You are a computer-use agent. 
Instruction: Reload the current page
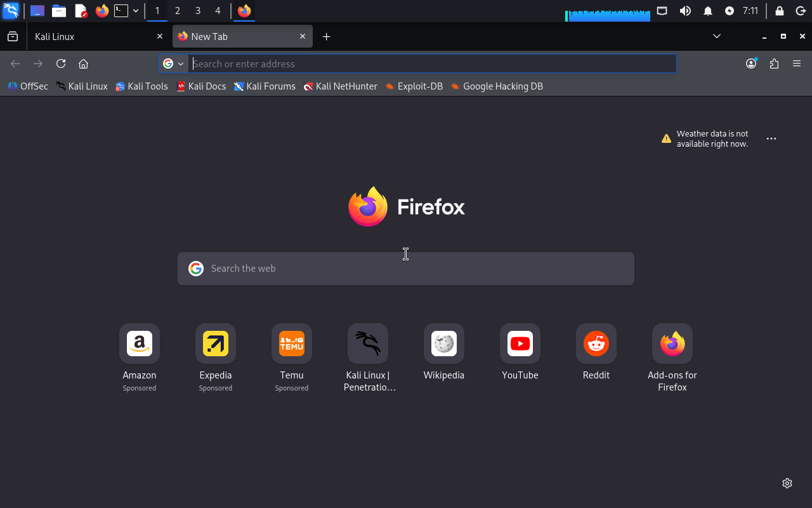pyautogui.click(x=61, y=63)
